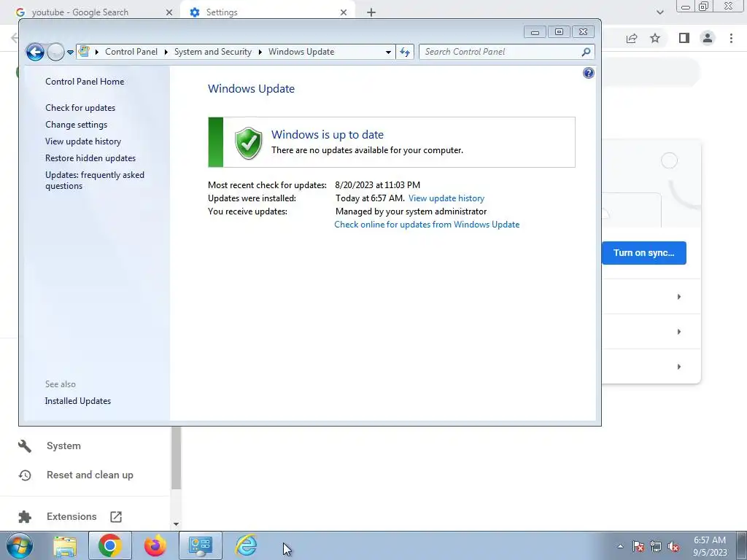Click the Chrome taskbar icon
Viewport: 747px width, 560px height.
click(110, 545)
